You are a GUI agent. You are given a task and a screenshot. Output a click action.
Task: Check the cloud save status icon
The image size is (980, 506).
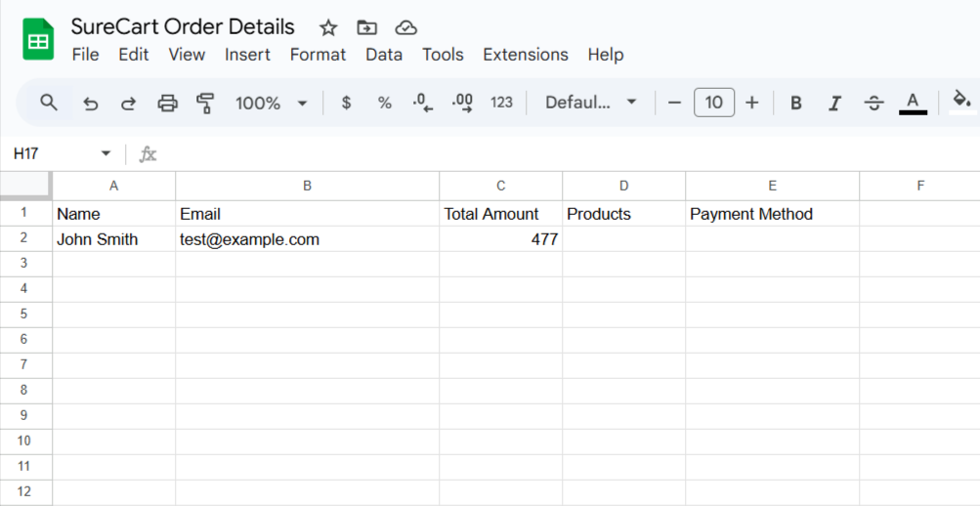click(405, 27)
